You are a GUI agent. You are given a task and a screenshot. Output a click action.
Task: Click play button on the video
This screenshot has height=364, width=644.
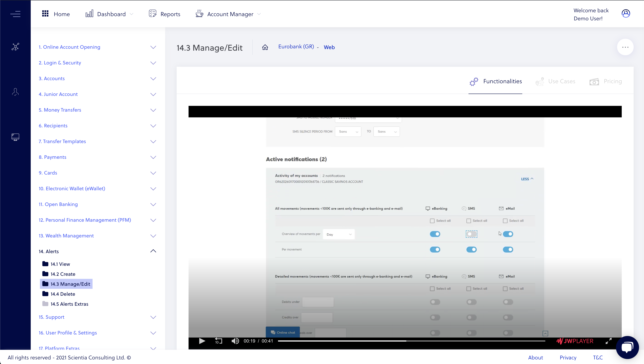pos(201,341)
